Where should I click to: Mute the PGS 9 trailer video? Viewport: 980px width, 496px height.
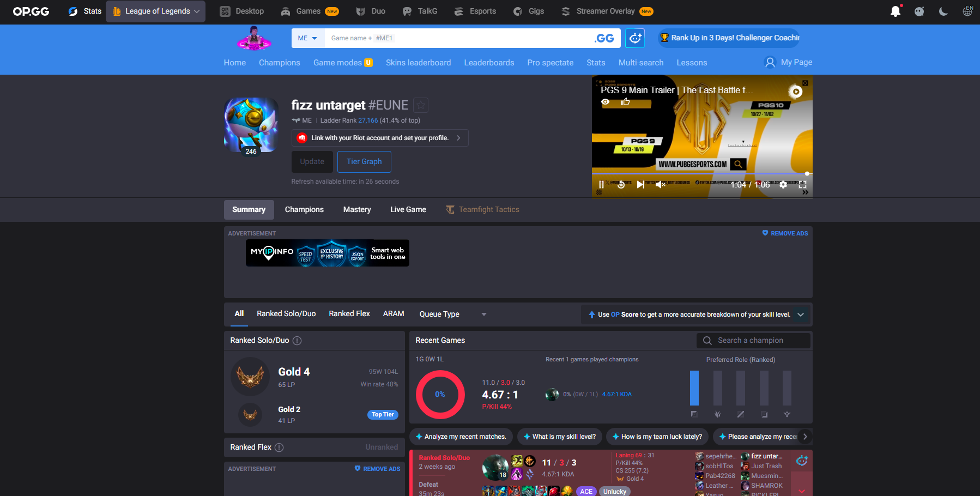pyautogui.click(x=660, y=184)
